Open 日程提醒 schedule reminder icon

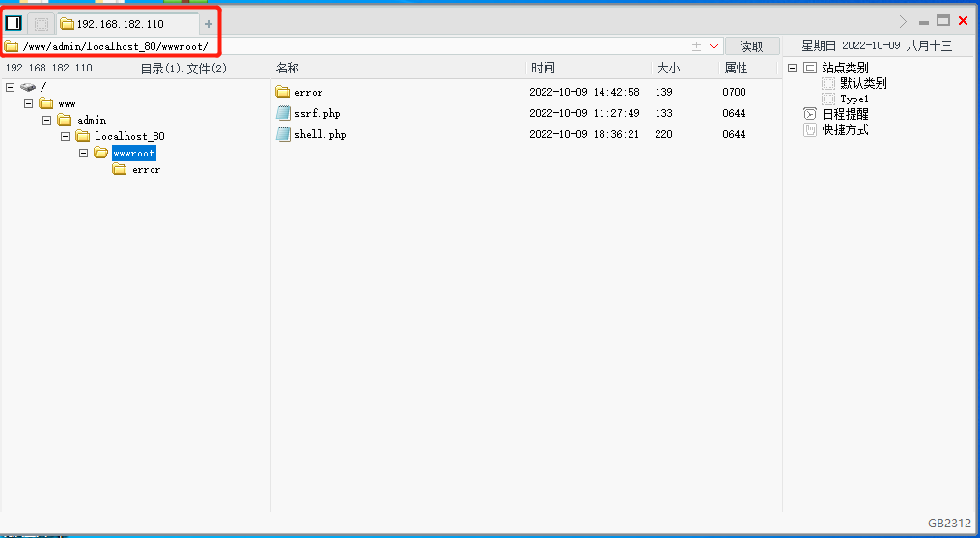[x=809, y=114]
